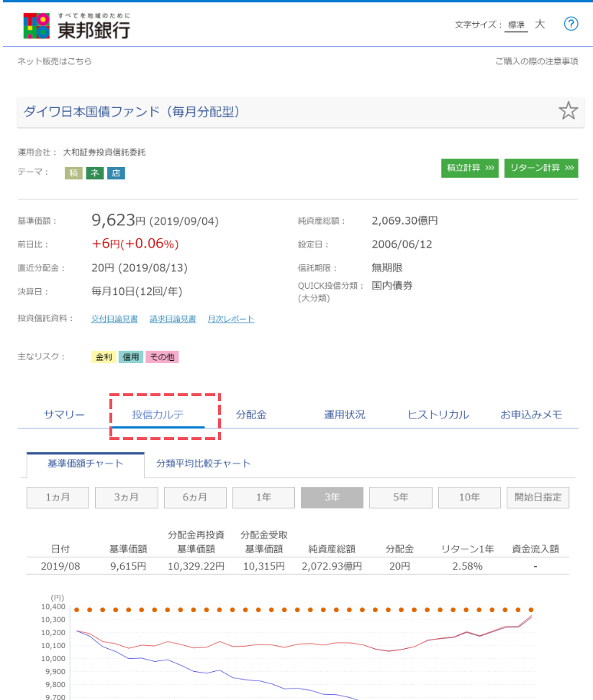593x700 pixels.
Task: Click the green 積 theme badge
Action: pyautogui.click(x=73, y=173)
